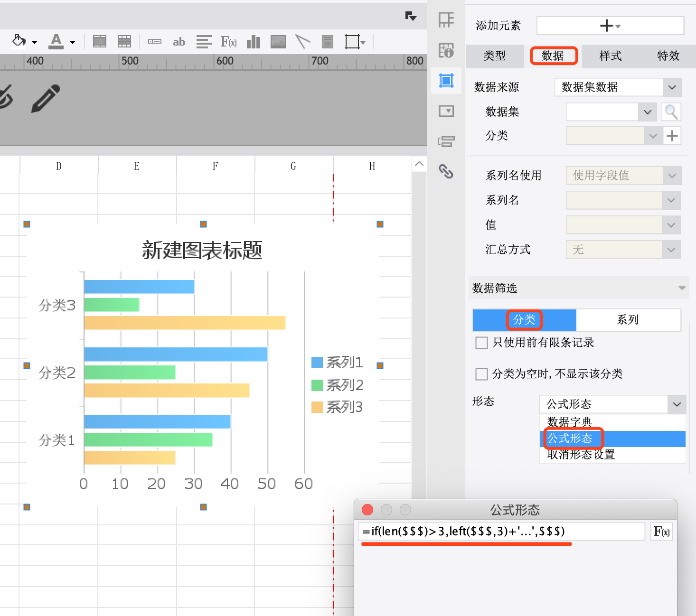Insert image using picture icon

click(x=278, y=42)
